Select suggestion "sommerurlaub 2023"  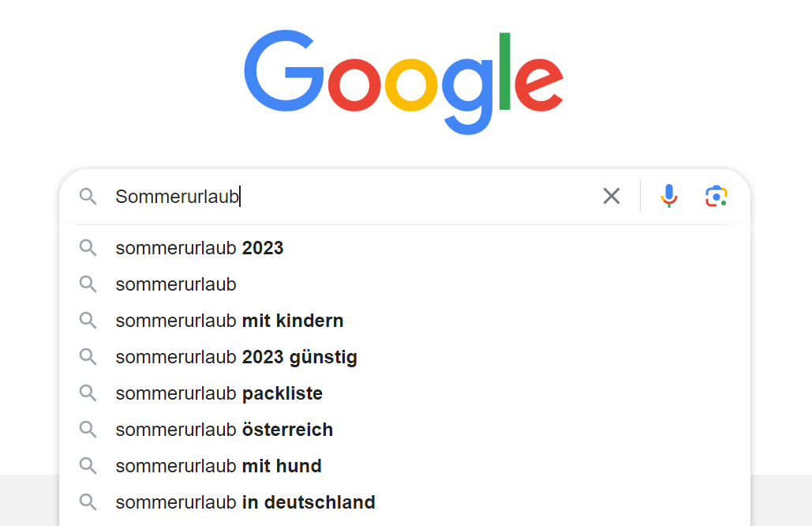200,248
